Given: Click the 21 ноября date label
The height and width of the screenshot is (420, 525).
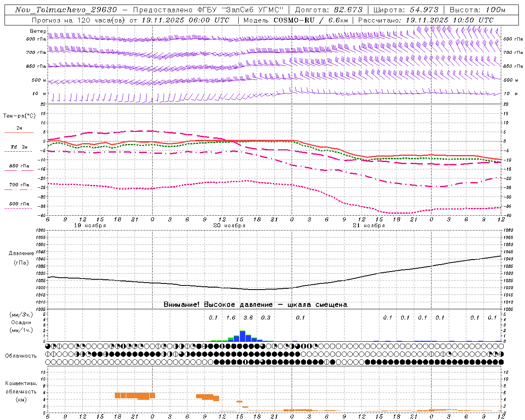Looking at the screenshot, I should tap(369, 226).
